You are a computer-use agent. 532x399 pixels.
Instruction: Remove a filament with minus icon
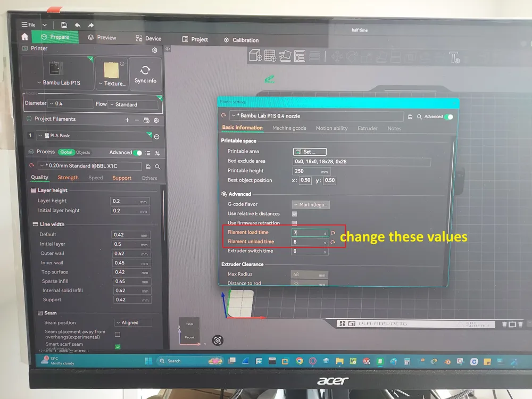(136, 120)
